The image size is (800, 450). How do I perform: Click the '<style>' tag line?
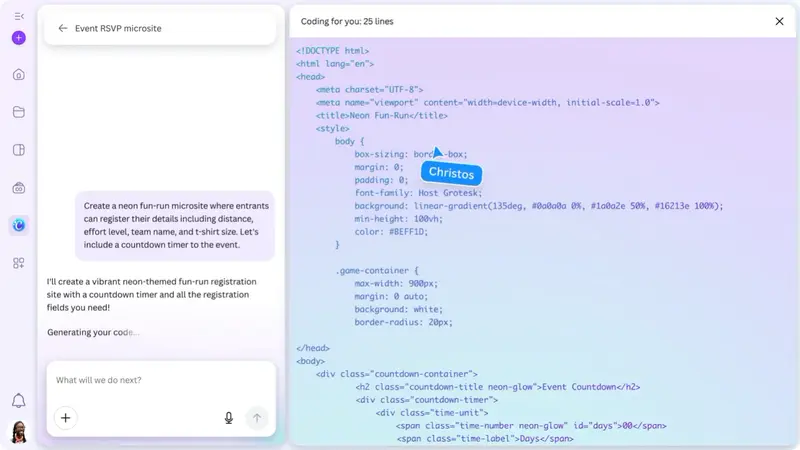tap(333, 129)
